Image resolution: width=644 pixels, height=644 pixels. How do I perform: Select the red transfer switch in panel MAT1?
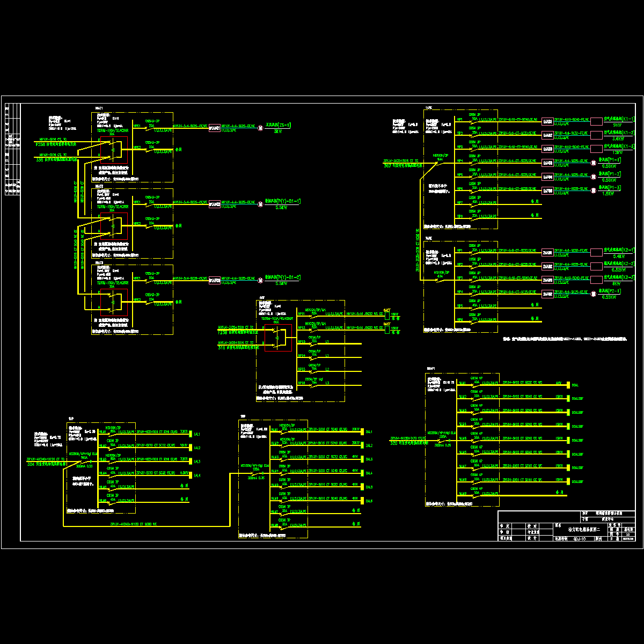click(114, 149)
